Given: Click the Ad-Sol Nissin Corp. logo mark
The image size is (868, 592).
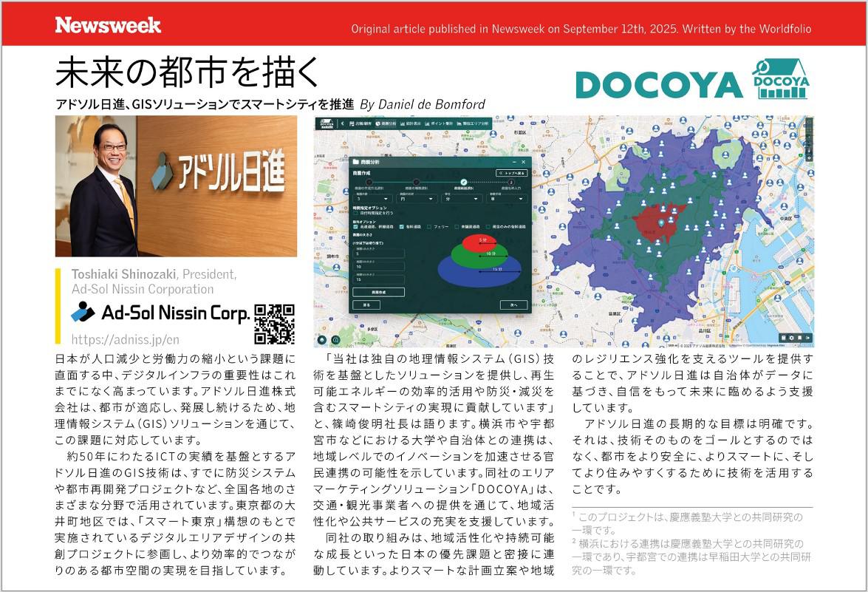Looking at the screenshot, I should click(83, 313).
